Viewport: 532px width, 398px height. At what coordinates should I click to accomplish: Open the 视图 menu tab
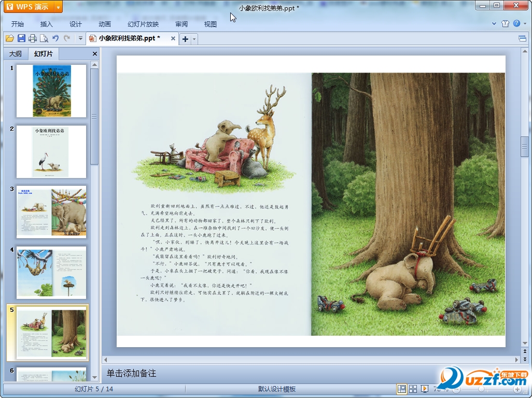pos(211,24)
